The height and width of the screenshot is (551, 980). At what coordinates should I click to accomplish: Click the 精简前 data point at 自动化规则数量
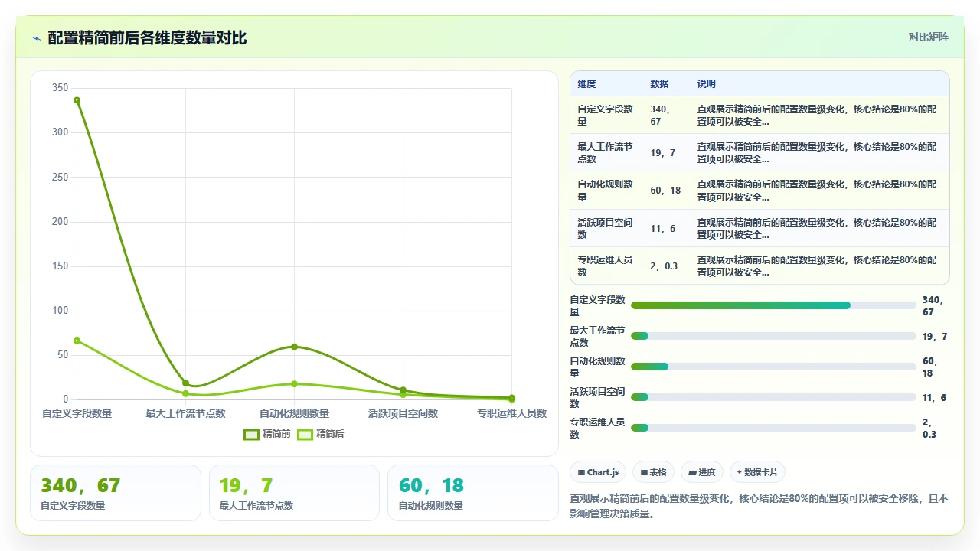pos(294,347)
